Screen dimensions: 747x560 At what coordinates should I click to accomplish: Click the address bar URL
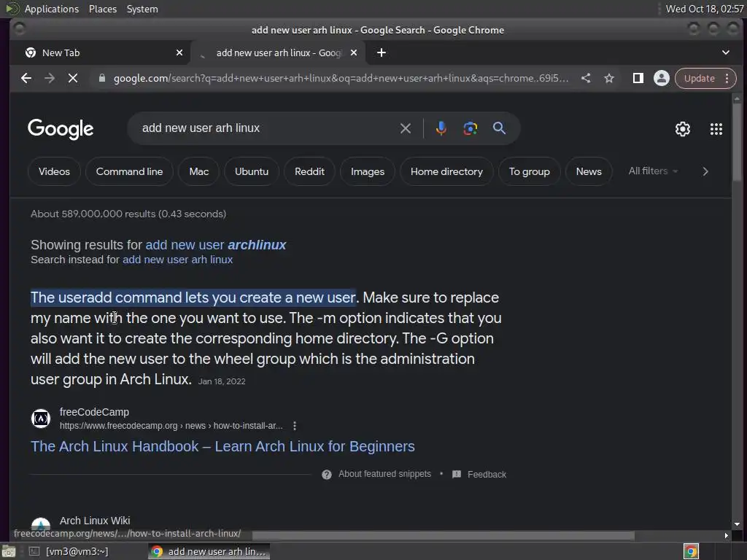point(341,78)
